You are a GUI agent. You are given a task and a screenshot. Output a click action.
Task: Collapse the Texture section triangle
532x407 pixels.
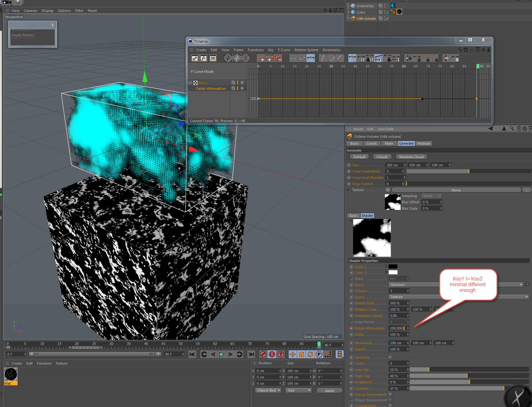click(348, 190)
